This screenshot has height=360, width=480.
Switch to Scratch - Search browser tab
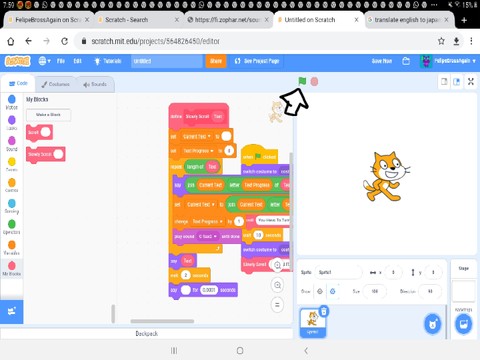[x=139, y=20]
